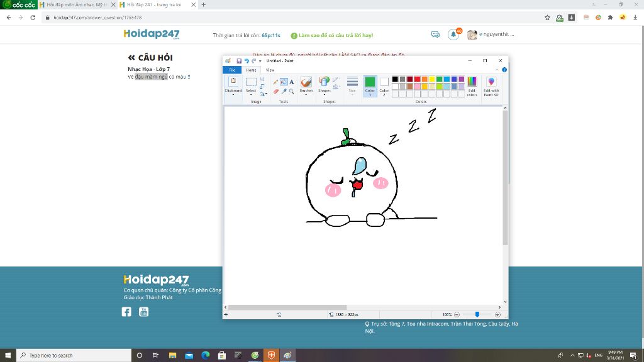Open the Shape outline dropdown
644x362 pixels.
point(336,79)
